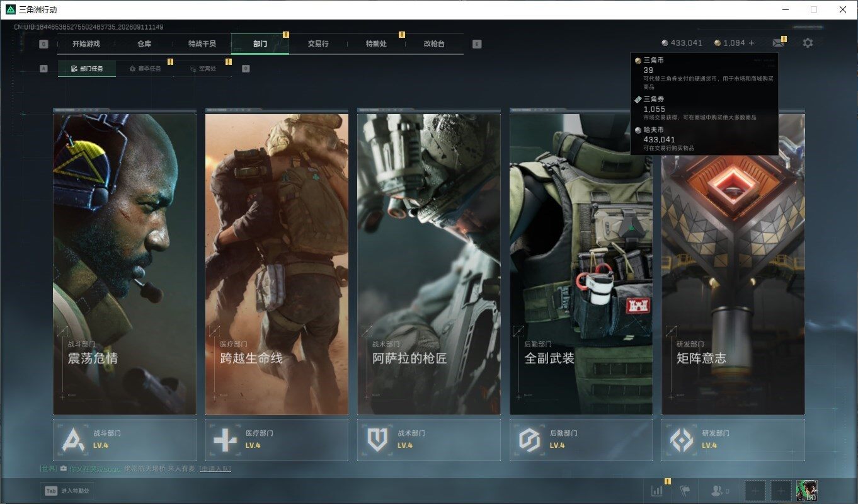858x504 pixels.
Task: Go to the 交易行 tab
Action: pos(318,44)
